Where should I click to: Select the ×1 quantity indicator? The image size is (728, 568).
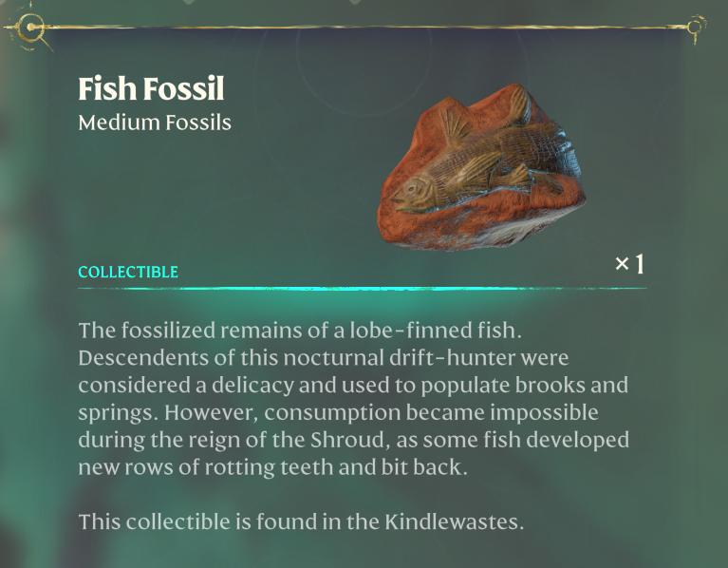(629, 264)
